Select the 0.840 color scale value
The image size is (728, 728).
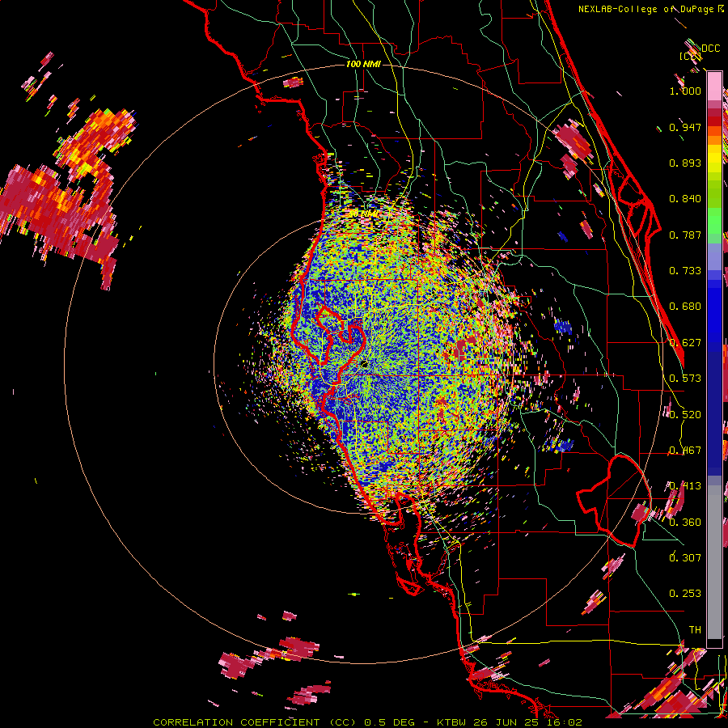coord(685,199)
